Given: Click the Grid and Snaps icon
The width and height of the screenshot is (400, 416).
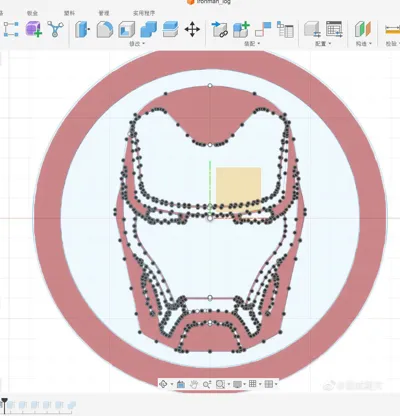Looking at the screenshot, I should (x=253, y=384).
